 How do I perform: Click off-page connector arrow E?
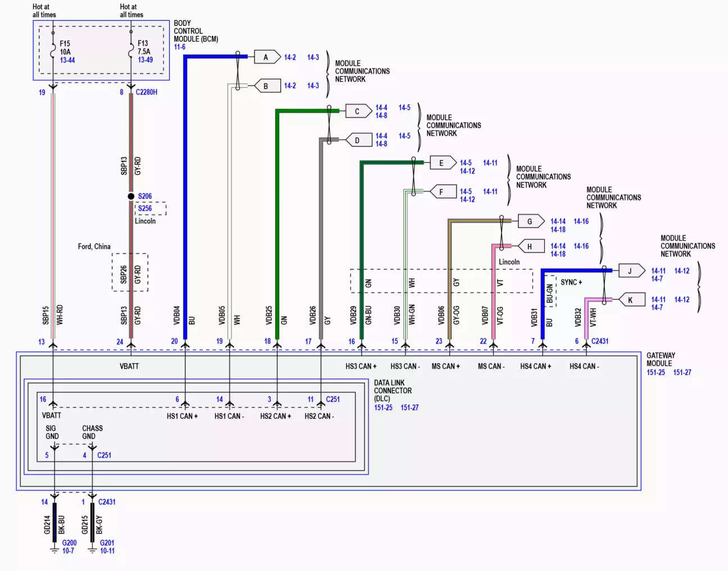(x=442, y=163)
